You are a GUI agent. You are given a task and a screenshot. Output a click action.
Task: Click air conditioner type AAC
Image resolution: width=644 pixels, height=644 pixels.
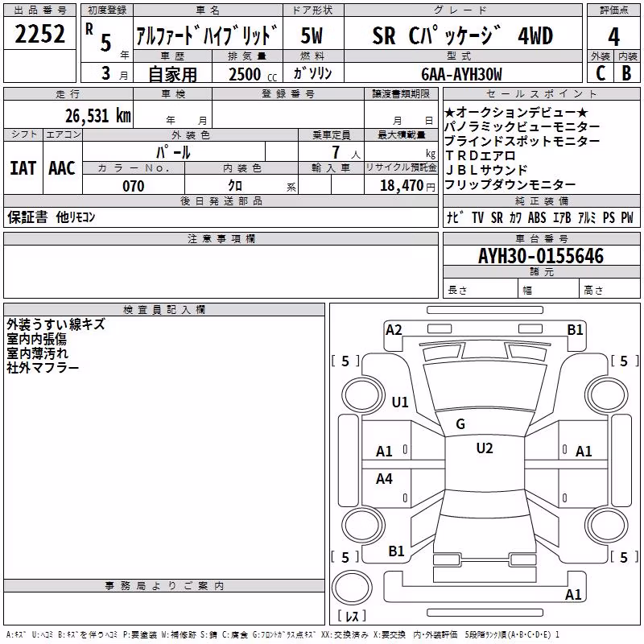[x=62, y=168]
